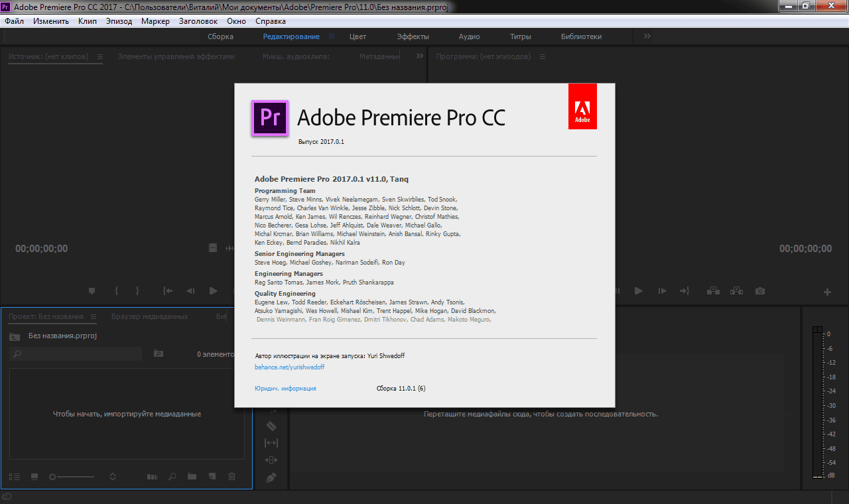The image size is (849, 504).
Task: Open the Эпизод menu
Action: click(119, 21)
